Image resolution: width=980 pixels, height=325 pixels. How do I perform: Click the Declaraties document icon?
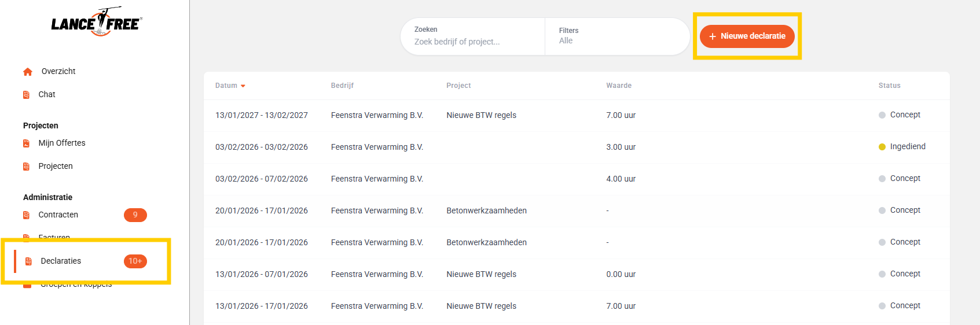coord(28,261)
